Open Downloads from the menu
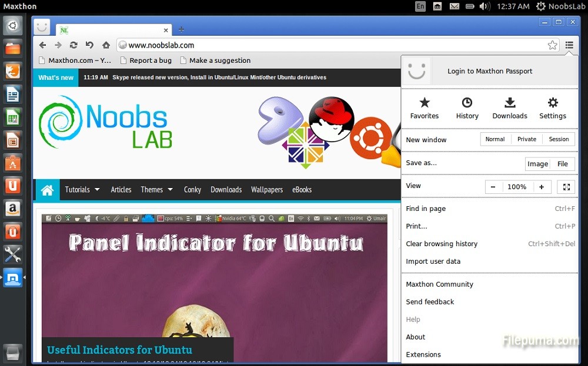 pyautogui.click(x=510, y=108)
